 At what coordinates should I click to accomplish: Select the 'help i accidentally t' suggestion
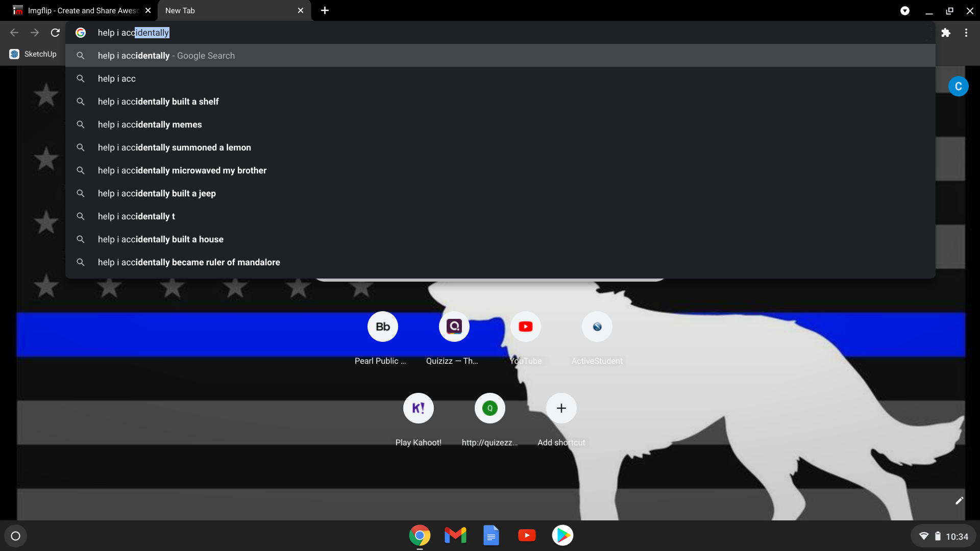[x=500, y=216]
